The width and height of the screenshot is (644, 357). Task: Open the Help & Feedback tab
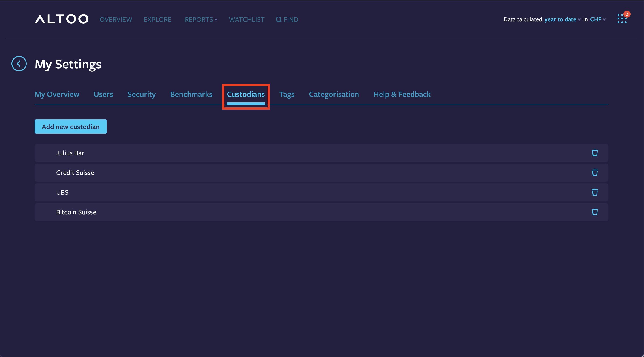tap(402, 94)
